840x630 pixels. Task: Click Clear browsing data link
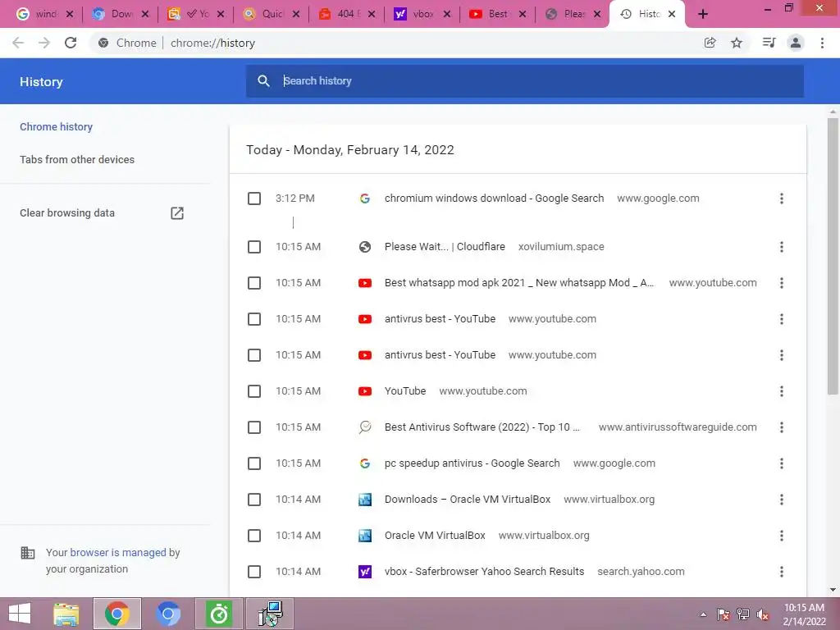67,213
